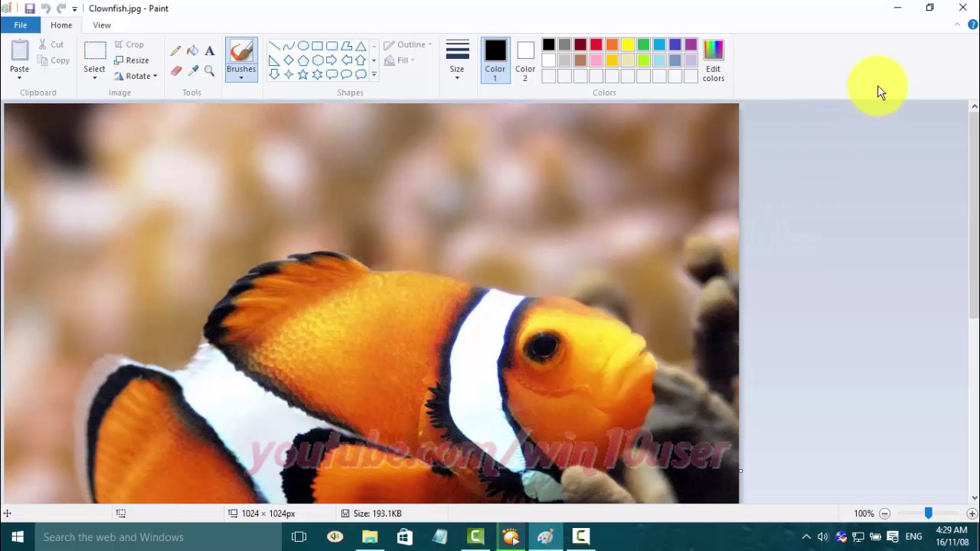The height and width of the screenshot is (551, 980).
Task: Activate the Text tool
Action: pos(209,51)
